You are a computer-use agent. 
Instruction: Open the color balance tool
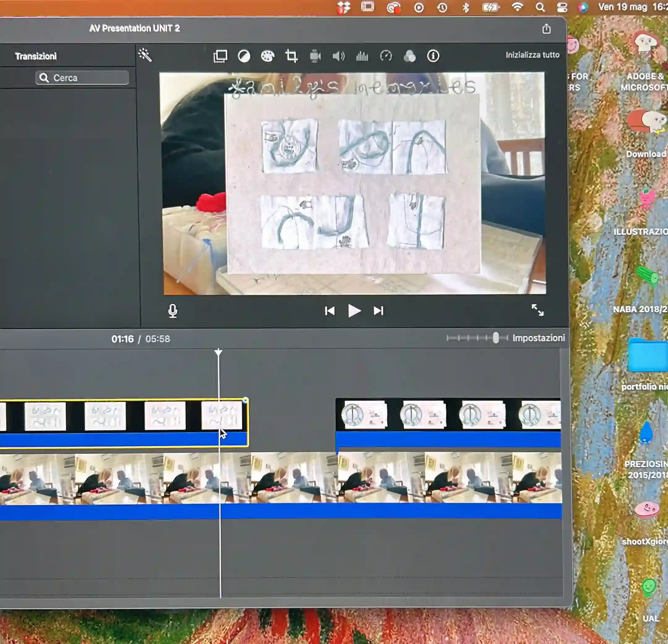244,56
